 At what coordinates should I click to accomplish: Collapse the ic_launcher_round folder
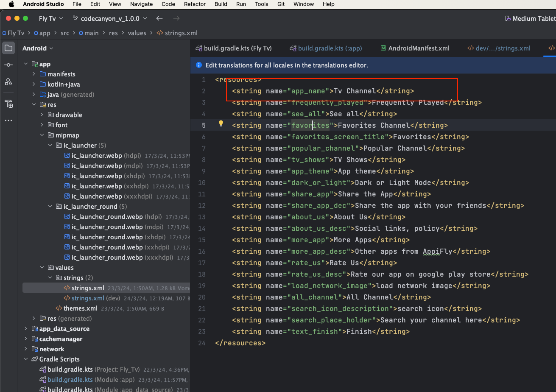[50, 207]
